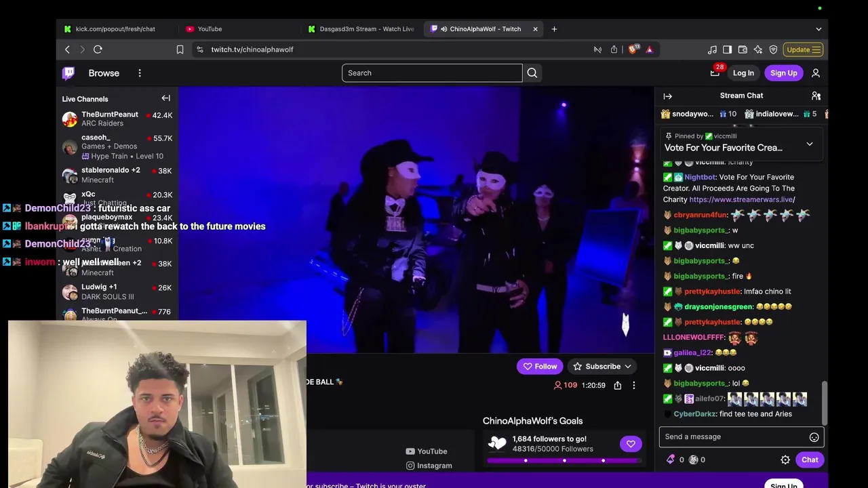868x488 pixels.
Task: Open the Twitch home logo
Action: (68, 73)
